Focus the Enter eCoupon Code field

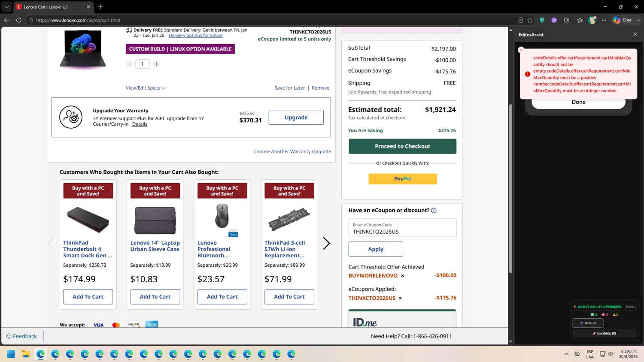[402, 228]
